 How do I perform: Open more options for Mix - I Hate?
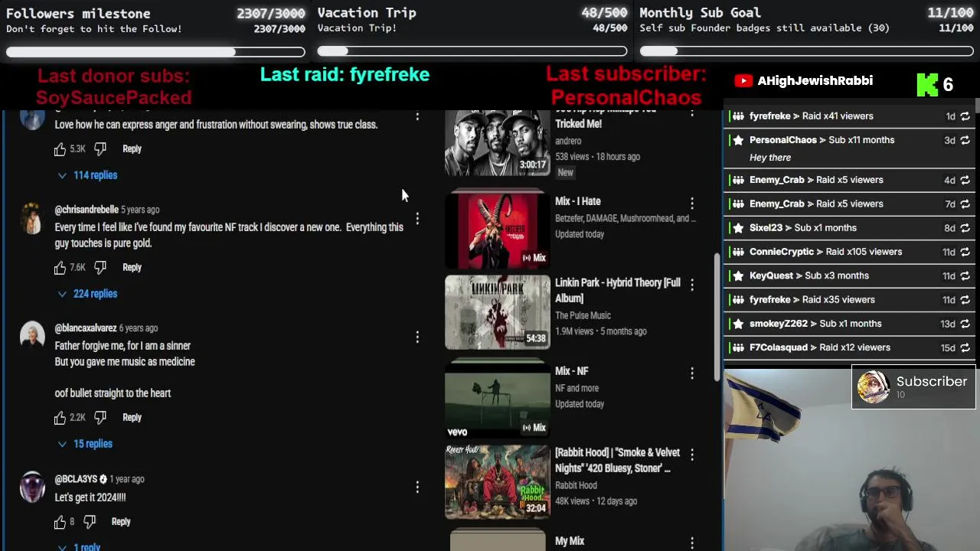(x=692, y=203)
